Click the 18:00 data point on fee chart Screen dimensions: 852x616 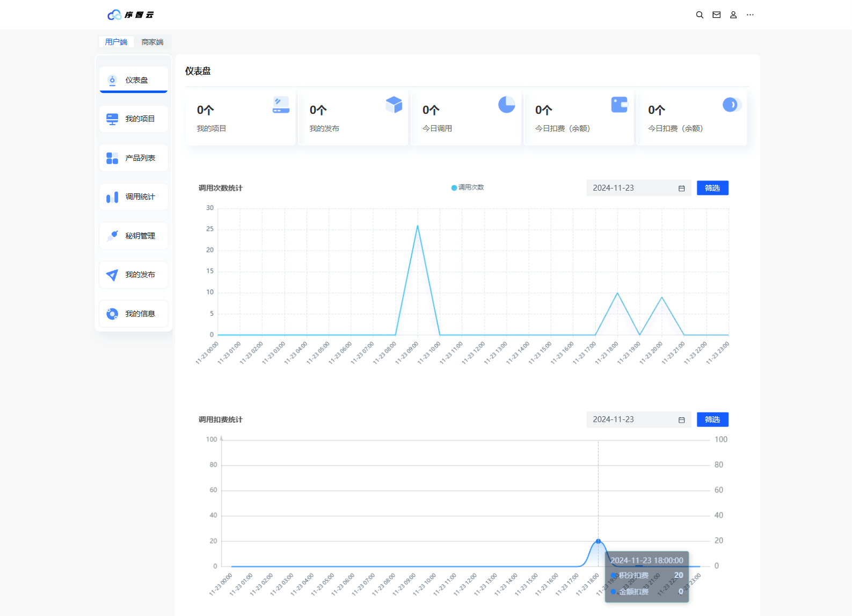(598, 541)
